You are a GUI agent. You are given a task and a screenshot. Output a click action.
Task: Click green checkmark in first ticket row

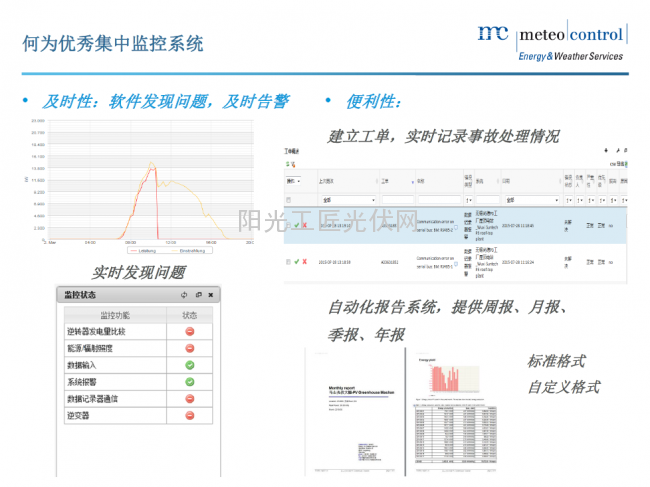(296, 225)
